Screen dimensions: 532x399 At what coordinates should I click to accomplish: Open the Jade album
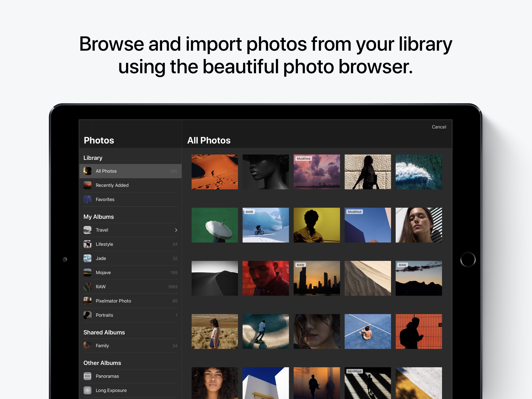coord(130,259)
